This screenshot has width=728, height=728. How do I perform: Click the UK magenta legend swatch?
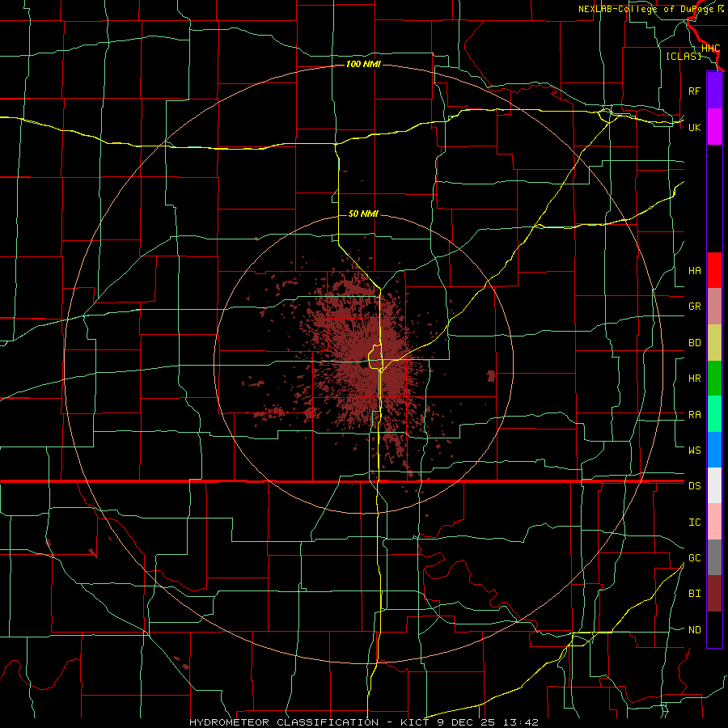pyautogui.click(x=714, y=127)
